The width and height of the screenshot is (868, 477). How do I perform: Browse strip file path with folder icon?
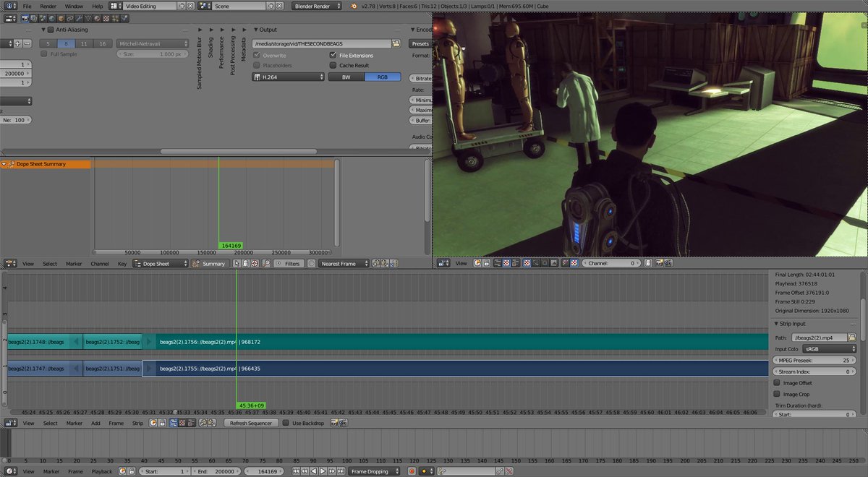(852, 338)
